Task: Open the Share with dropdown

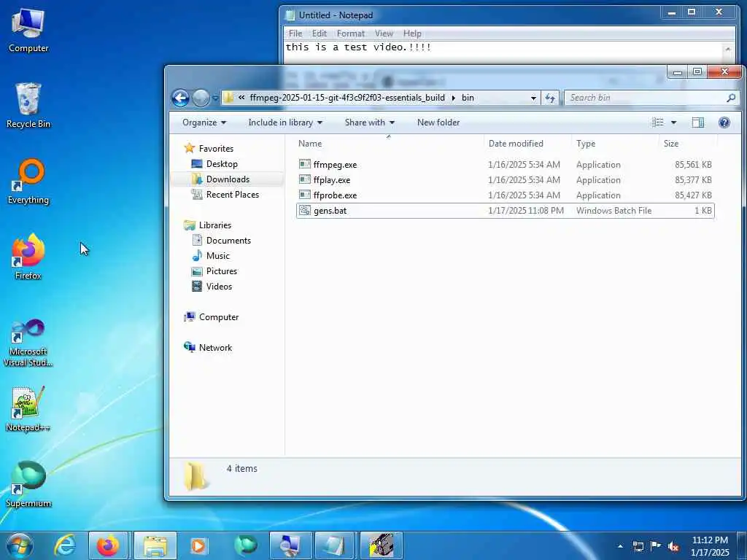Action: (369, 122)
